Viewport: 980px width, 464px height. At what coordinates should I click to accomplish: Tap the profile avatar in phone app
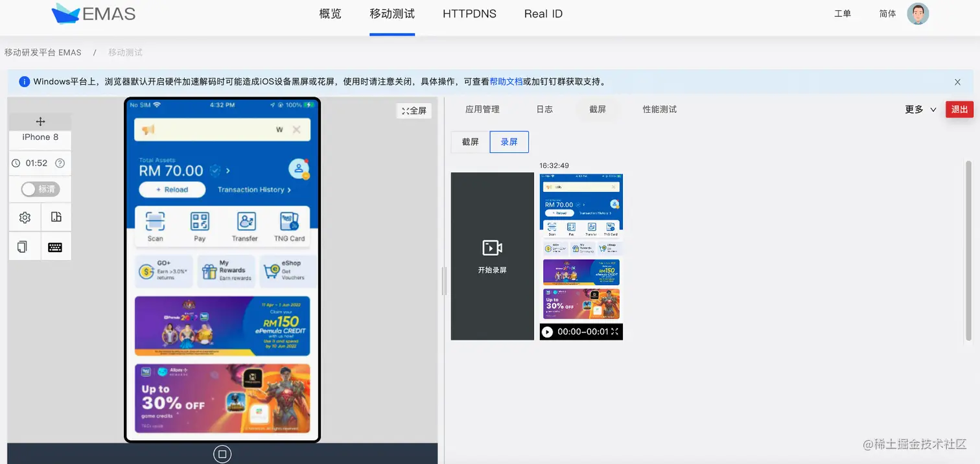click(298, 169)
